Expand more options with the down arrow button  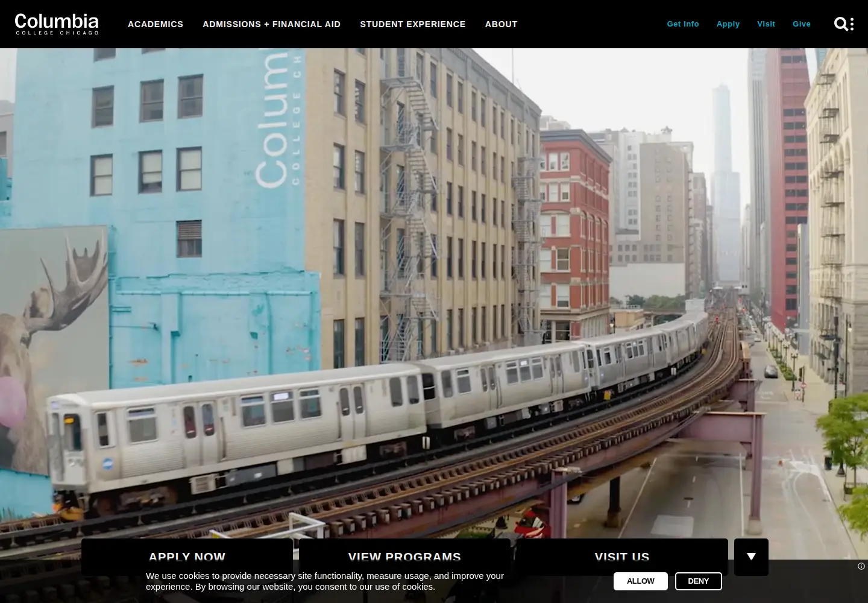point(751,557)
